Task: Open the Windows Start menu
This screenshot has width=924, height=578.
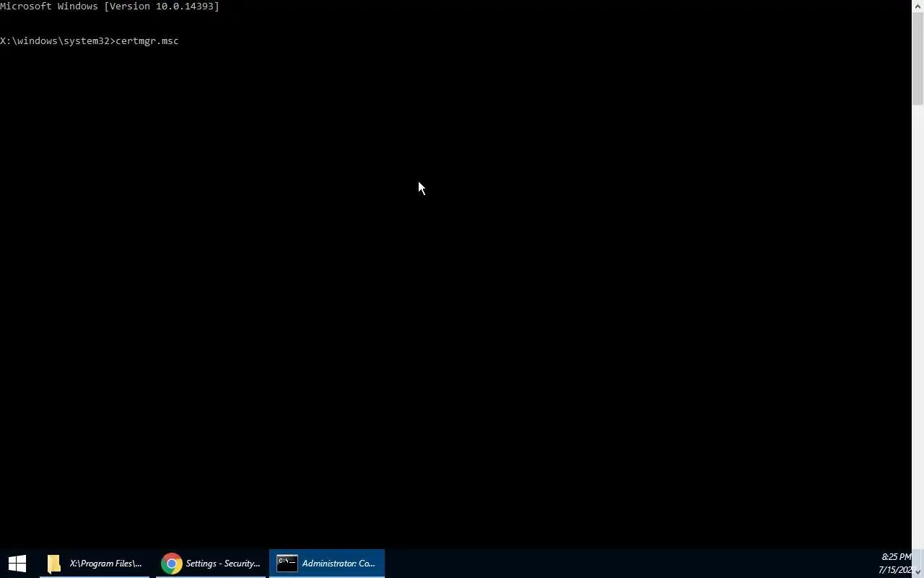Action: (17, 564)
